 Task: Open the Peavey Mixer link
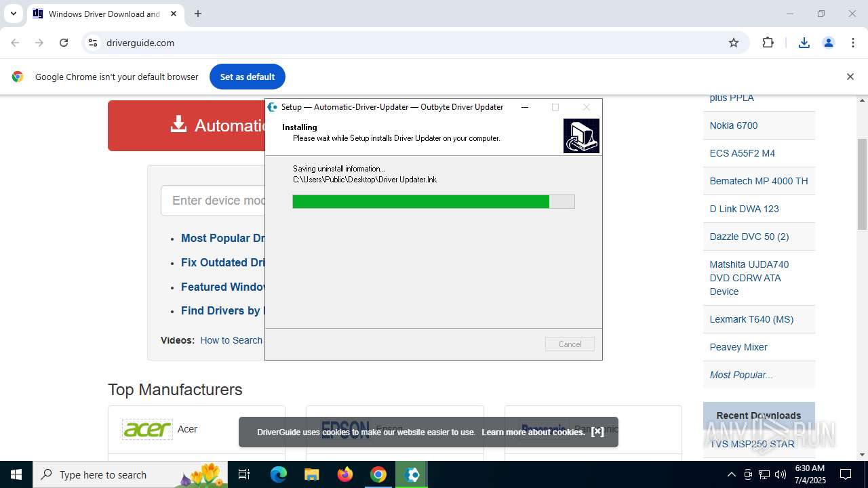click(738, 347)
